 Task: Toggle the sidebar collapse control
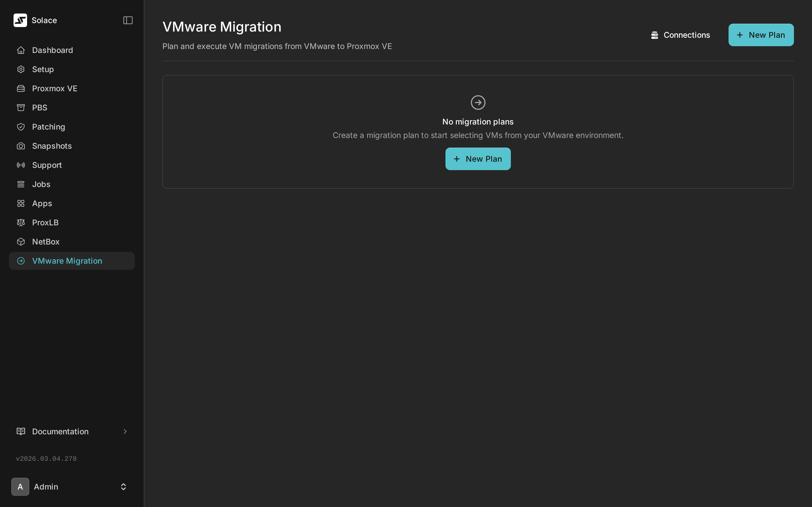click(x=127, y=20)
